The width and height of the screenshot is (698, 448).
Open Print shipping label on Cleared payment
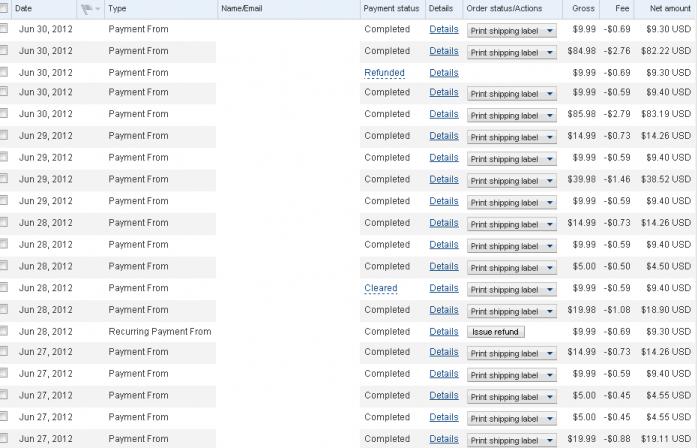click(511, 289)
